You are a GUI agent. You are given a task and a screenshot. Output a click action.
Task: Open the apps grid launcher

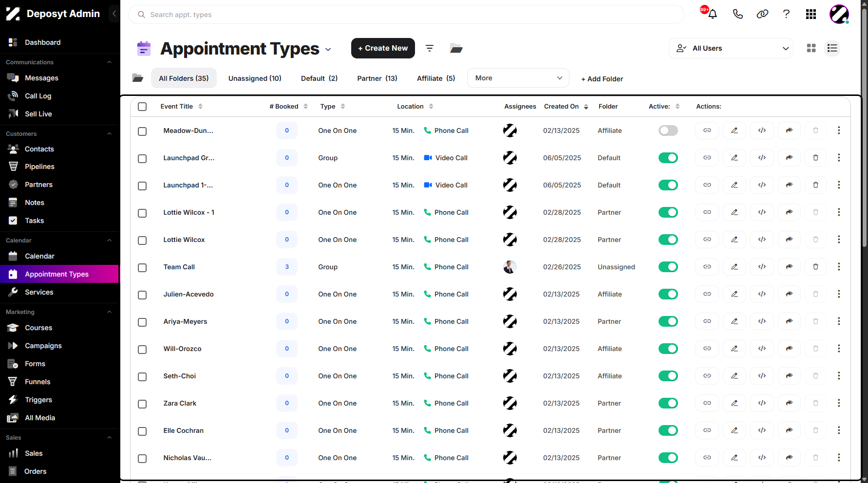point(811,14)
